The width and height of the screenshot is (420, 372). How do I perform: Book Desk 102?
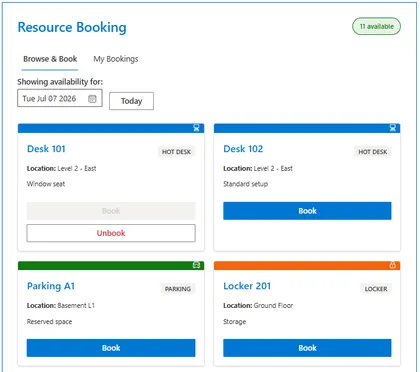click(x=307, y=211)
